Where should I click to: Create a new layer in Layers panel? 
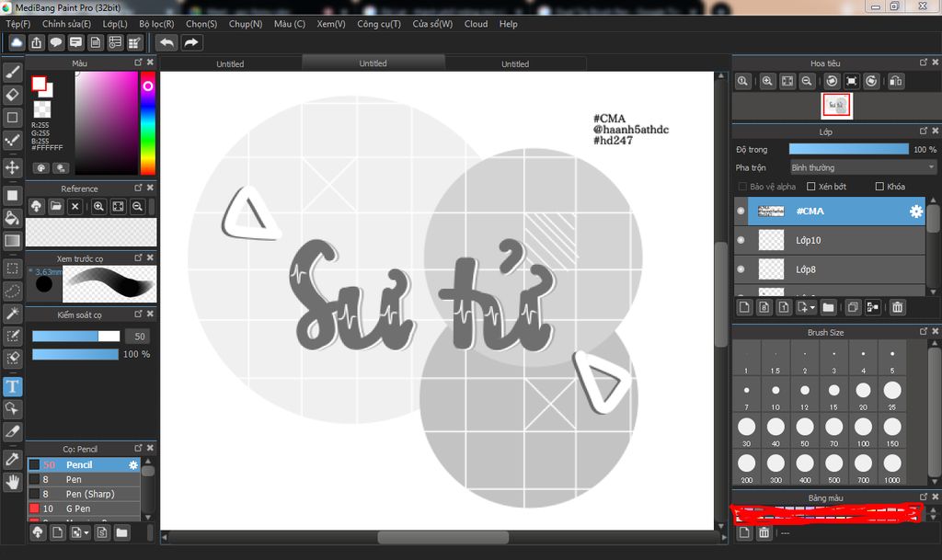[x=744, y=307]
